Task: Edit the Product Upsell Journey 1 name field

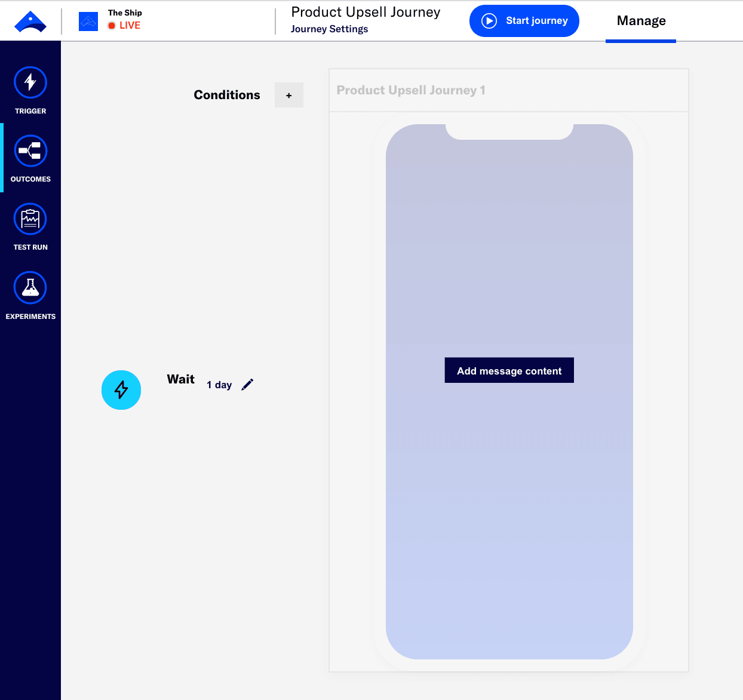Action: (x=411, y=90)
